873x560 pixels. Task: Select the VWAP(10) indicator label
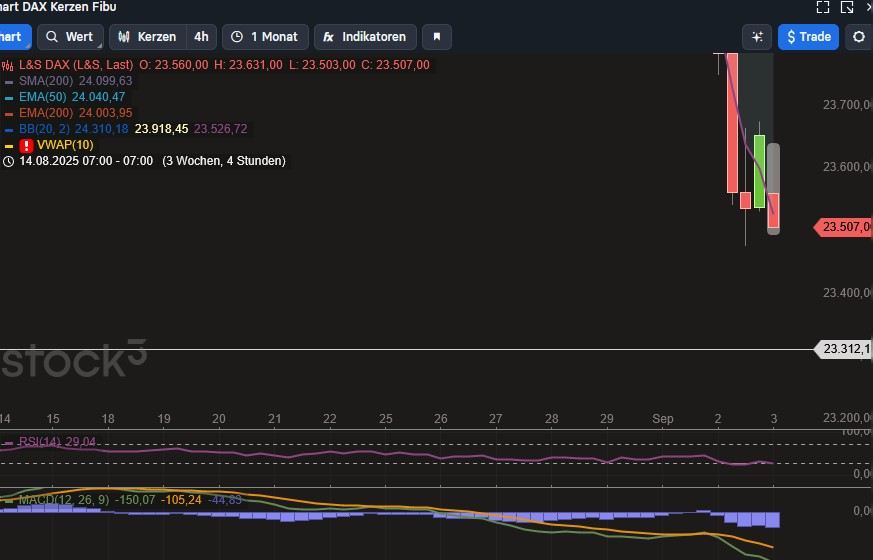tap(65, 145)
